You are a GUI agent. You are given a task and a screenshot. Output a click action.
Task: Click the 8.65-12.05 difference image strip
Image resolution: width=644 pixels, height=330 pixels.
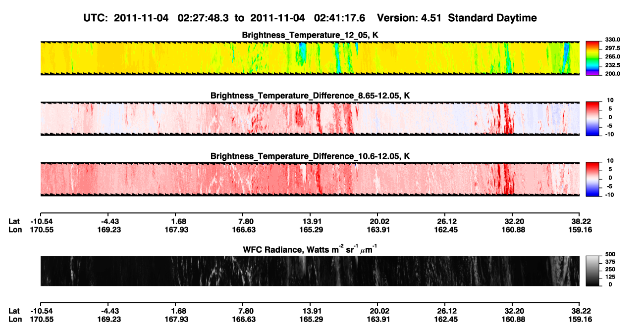[310, 119]
